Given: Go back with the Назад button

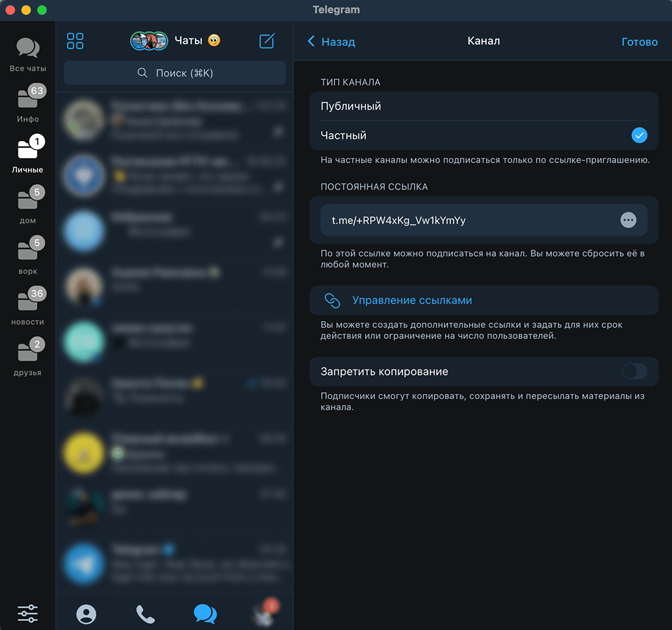Looking at the screenshot, I should click(331, 42).
